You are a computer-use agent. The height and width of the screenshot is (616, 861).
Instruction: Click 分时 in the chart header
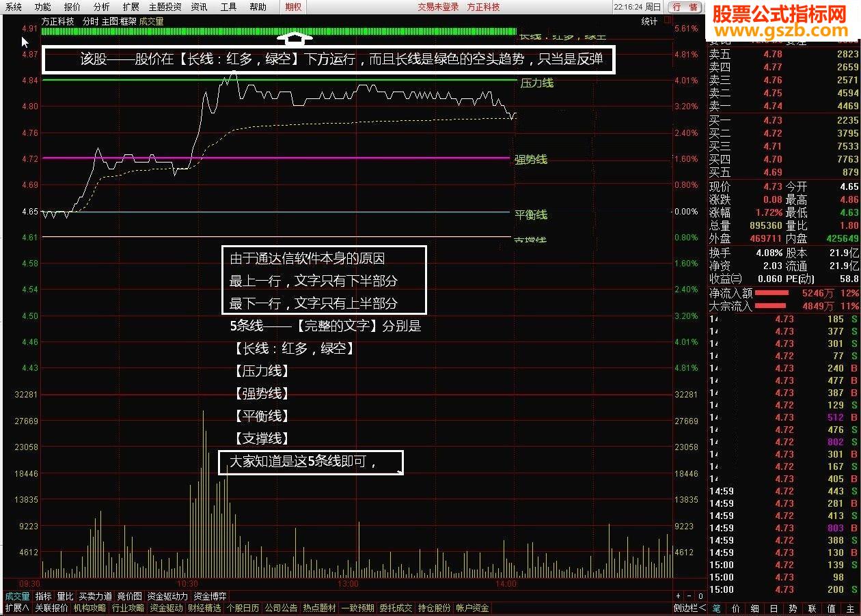(90, 21)
